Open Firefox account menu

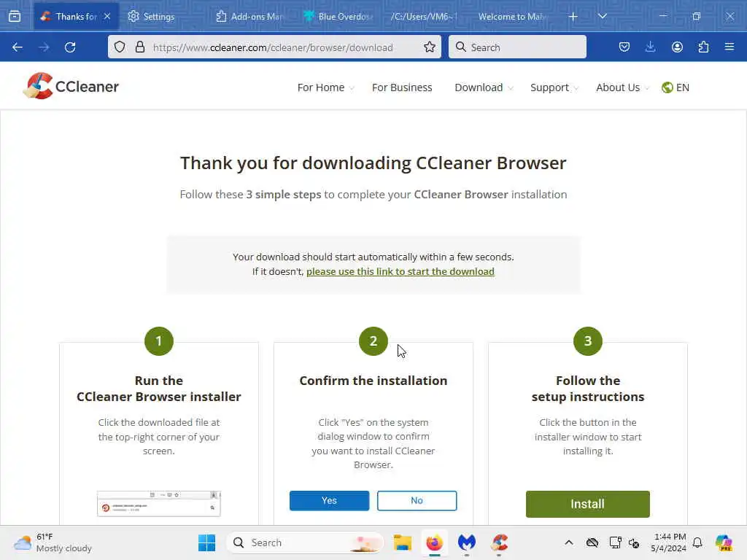[x=677, y=47]
